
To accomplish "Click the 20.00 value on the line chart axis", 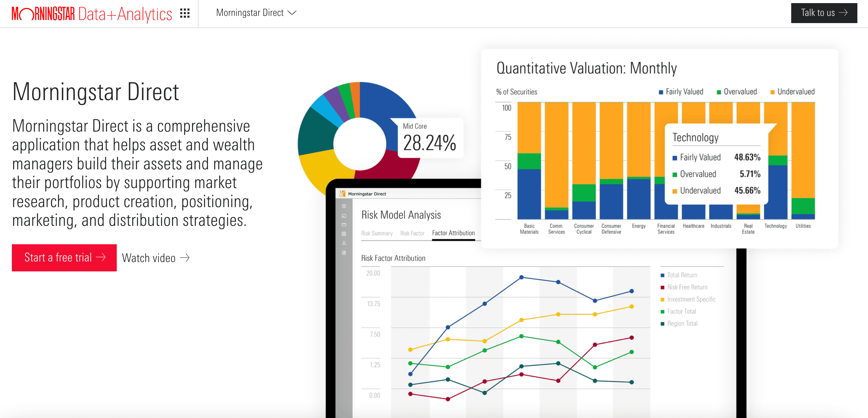I will (373, 273).
